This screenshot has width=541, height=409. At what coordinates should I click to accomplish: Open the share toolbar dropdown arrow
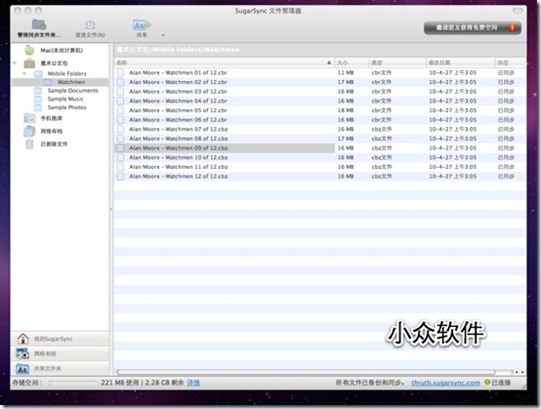(163, 35)
